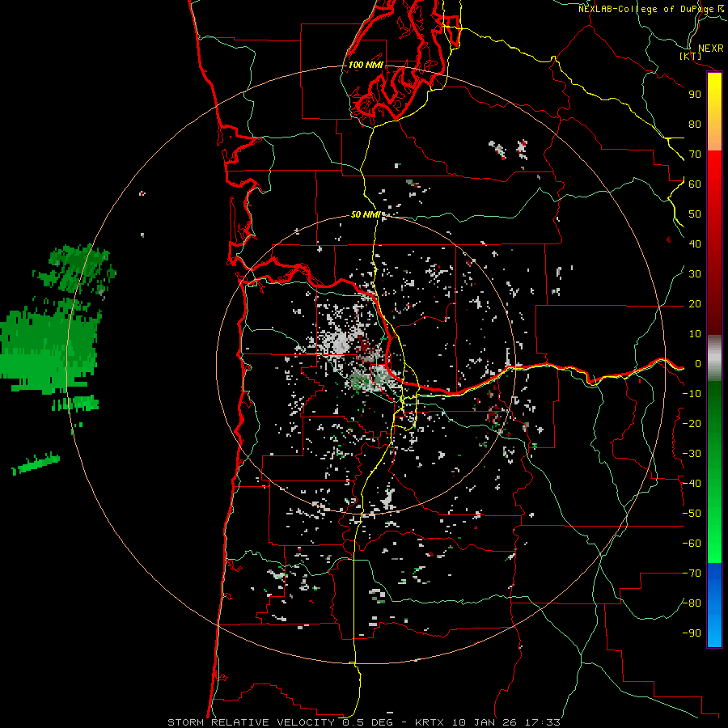
Task: Click the gray zero-velocity band of the color bar
Action: point(714,358)
